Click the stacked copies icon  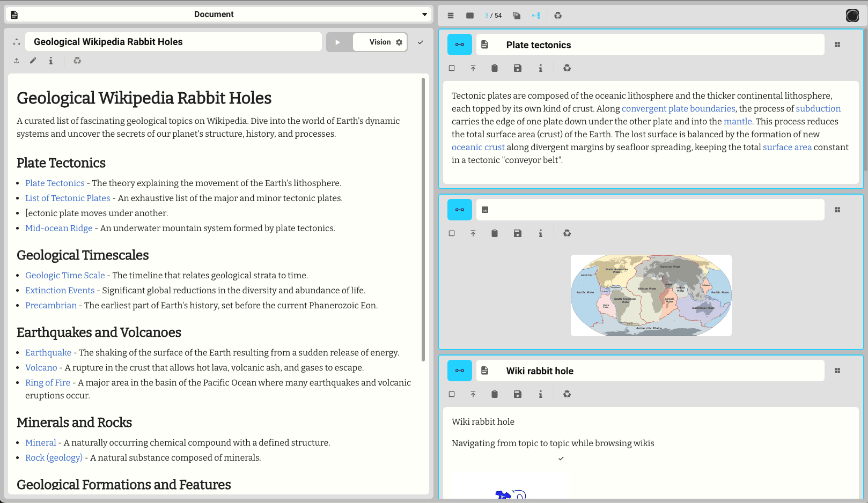(x=517, y=16)
